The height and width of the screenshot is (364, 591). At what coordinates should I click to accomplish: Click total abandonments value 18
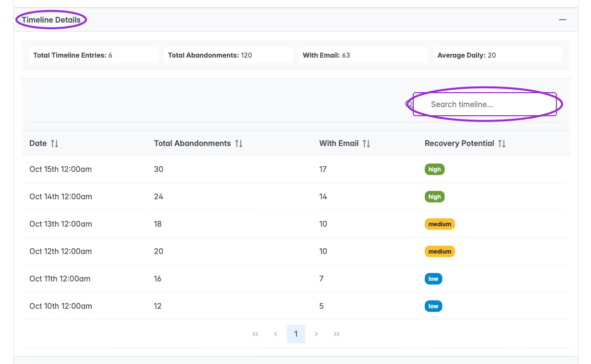click(158, 224)
